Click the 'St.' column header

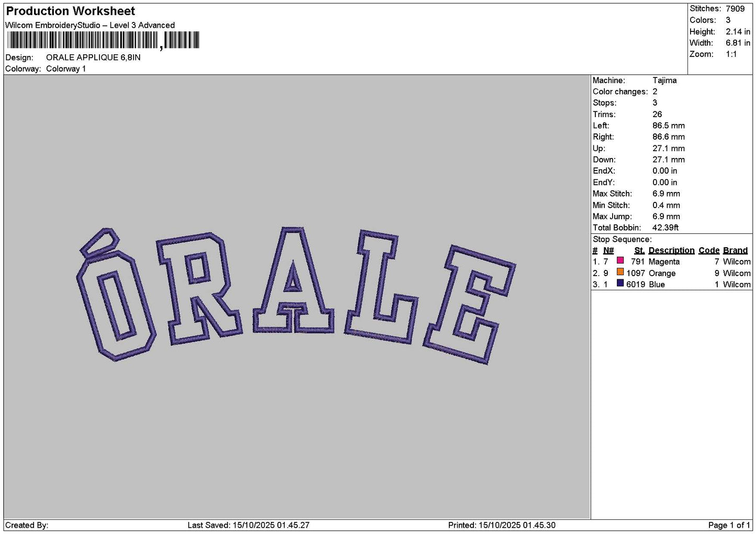[x=639, y=251]
